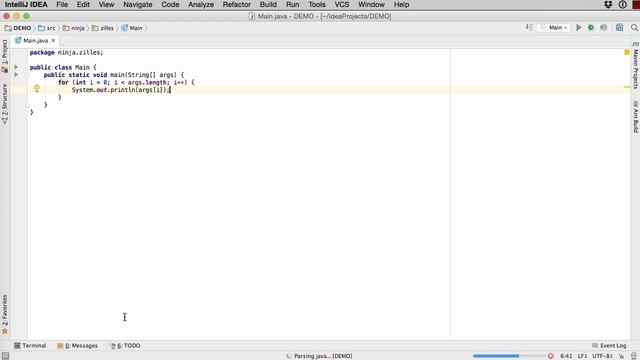Click the parsing progress bar in status bar

coord(509,356)
